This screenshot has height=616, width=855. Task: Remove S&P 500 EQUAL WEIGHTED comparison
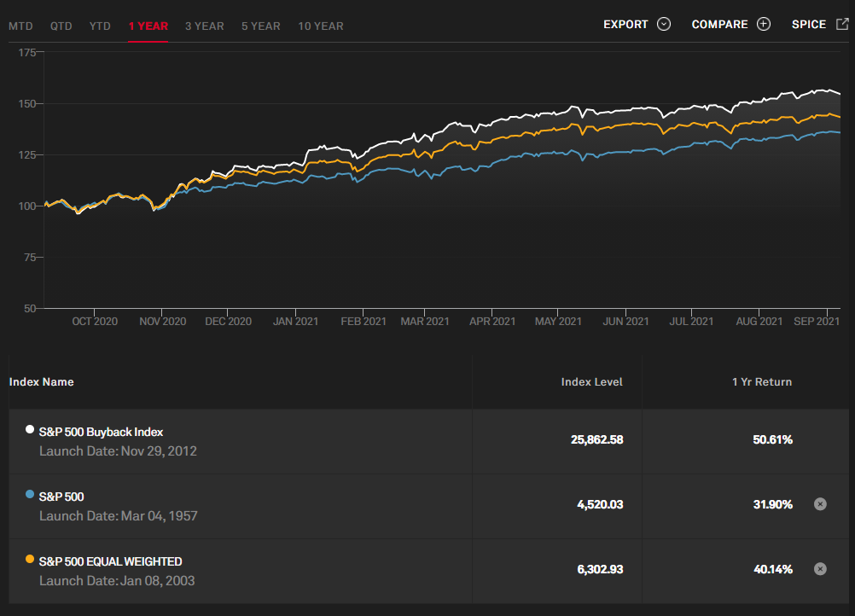pyautogui.click(x=820, y=569)
